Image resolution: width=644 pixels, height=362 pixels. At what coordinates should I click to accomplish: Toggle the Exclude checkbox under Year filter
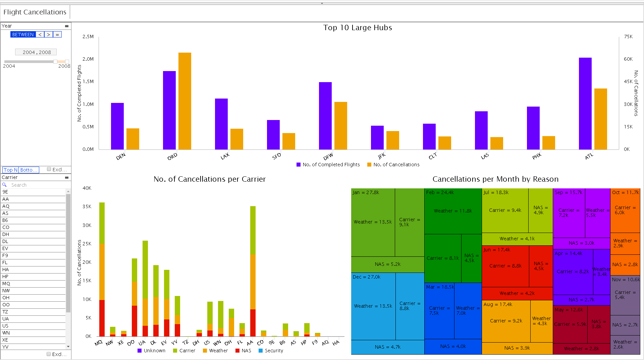point(49,169)
